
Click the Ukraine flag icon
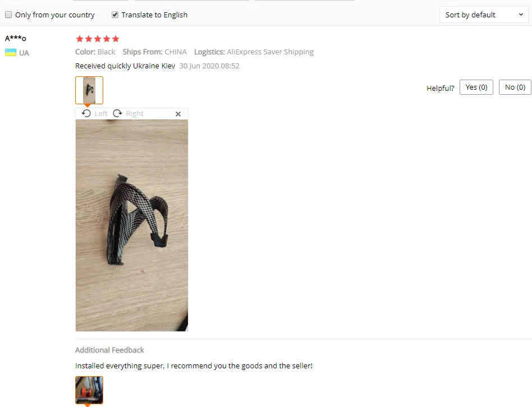tap(11, 53)
